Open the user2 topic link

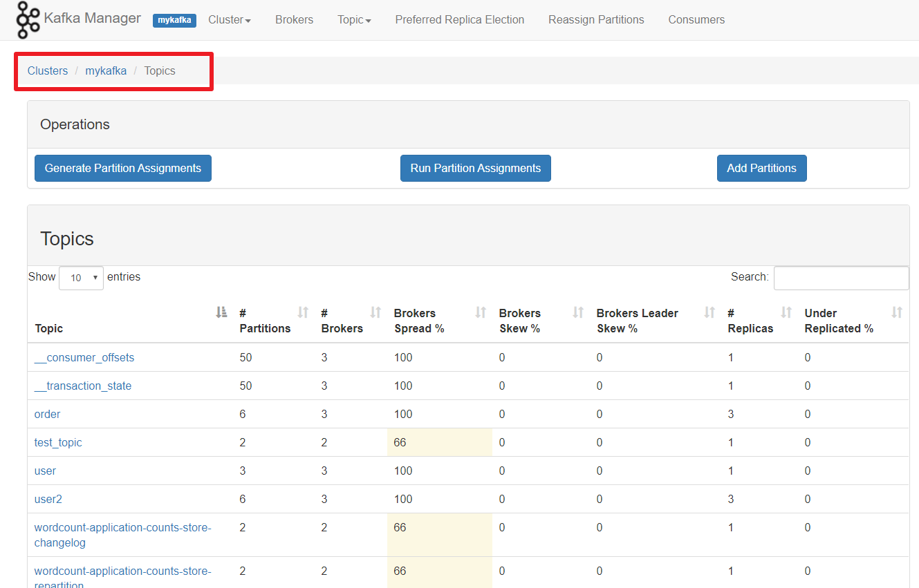coord(48,499)
